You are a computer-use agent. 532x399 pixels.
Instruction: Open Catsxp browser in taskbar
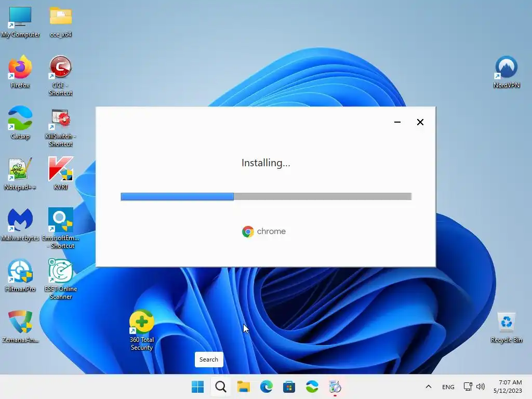pos(312,387)
